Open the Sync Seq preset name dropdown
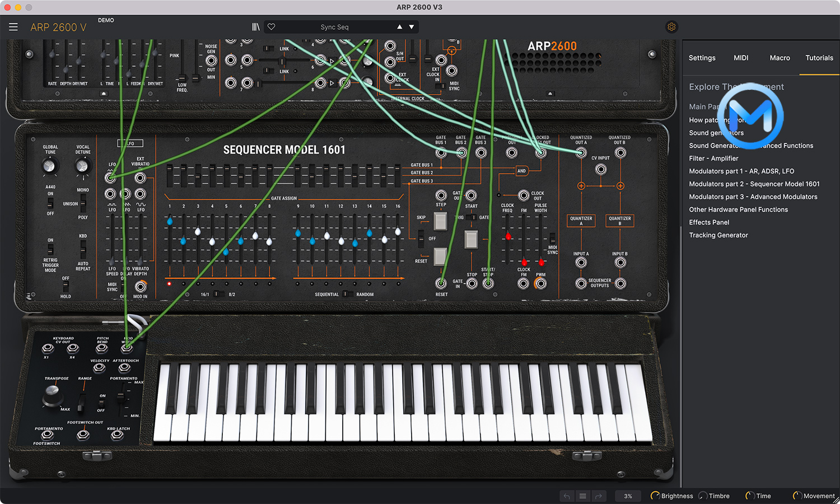 (336, 26)
